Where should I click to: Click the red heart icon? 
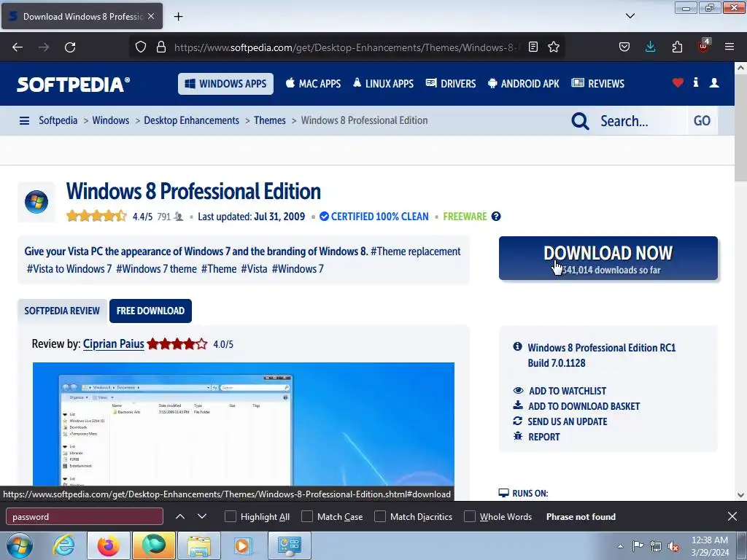click(678, 83)
